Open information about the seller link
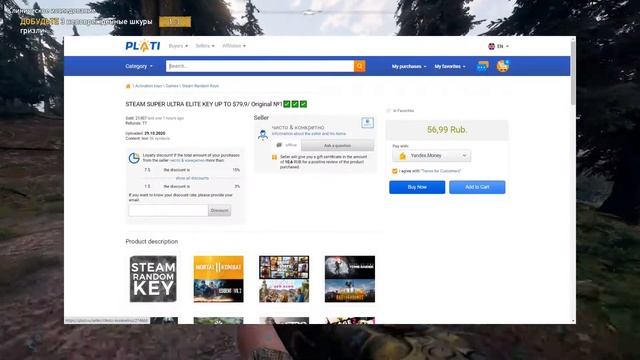The width and height of the screenshot is (640, 360). pyautogui.click(x=309, y=133)
